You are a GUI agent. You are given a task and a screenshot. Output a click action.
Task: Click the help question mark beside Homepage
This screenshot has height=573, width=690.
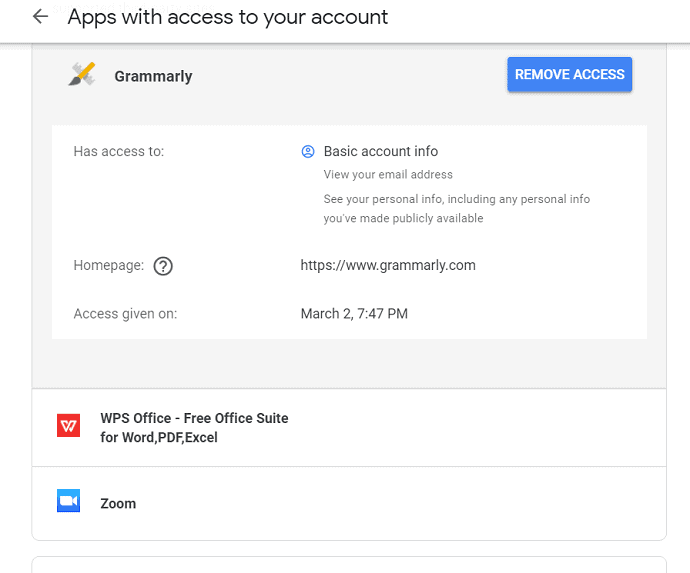tap(164, 266)
